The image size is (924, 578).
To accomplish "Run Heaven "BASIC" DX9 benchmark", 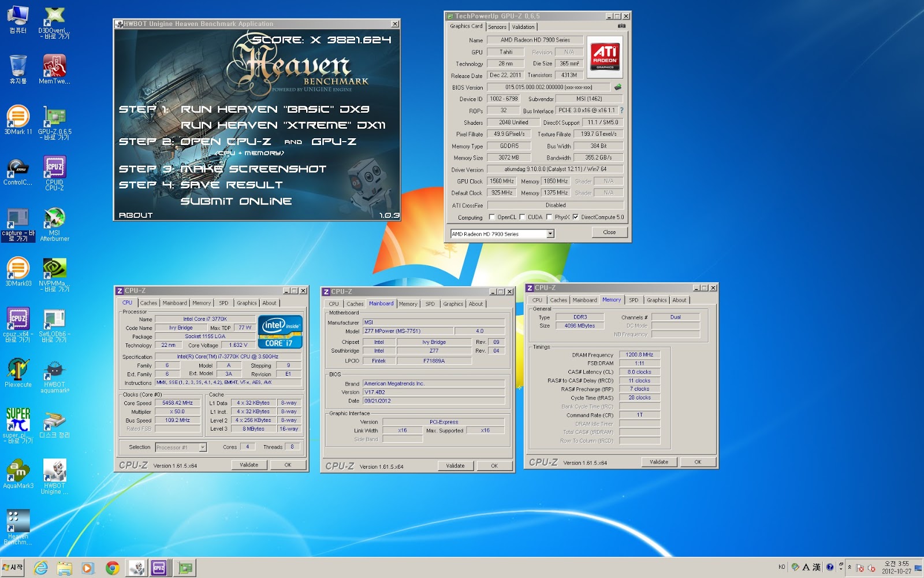I will coord(275,109).
